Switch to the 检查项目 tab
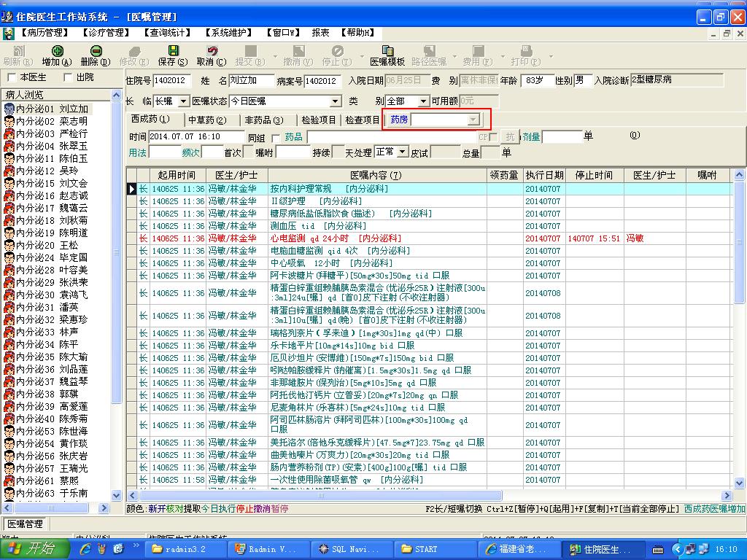This screenshot has width=747, height=560. 363,120
